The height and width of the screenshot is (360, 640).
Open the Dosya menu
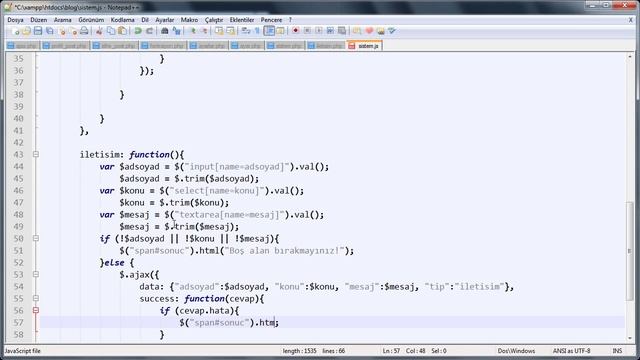(x=15, y=20)
